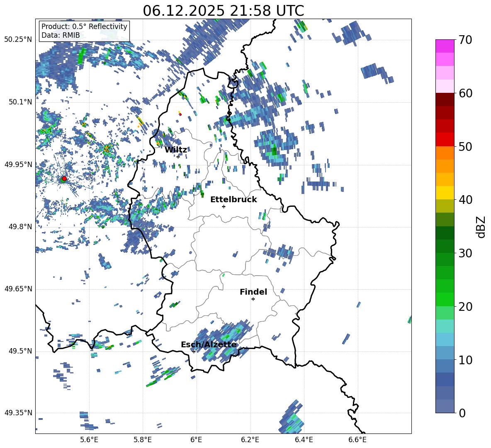Click the title 06.12.2025 21:58 UTC

point(223,11)
